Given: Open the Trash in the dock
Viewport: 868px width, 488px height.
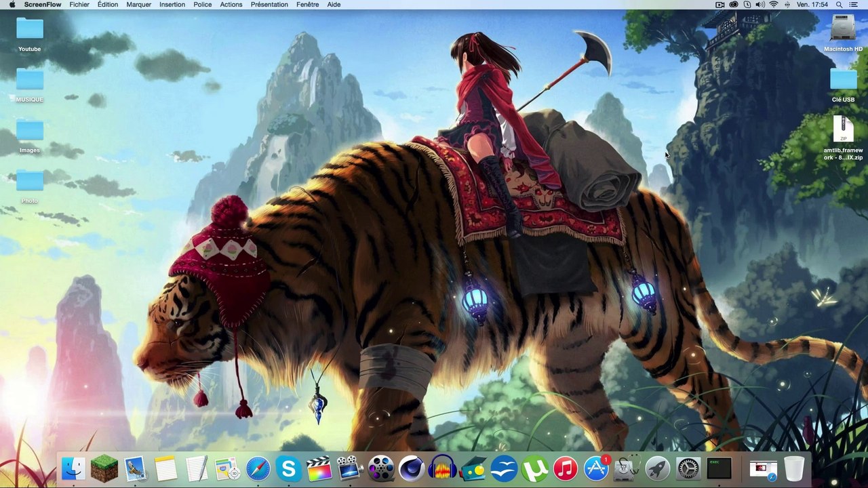Looking at the screenshot, I should [x=794, y=468].
